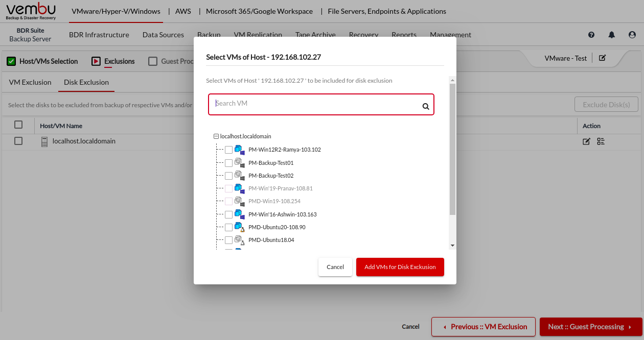This screenshot has width=644, height=340.
Task: Click the edit icon in Action column
Action: pos(586,141)
